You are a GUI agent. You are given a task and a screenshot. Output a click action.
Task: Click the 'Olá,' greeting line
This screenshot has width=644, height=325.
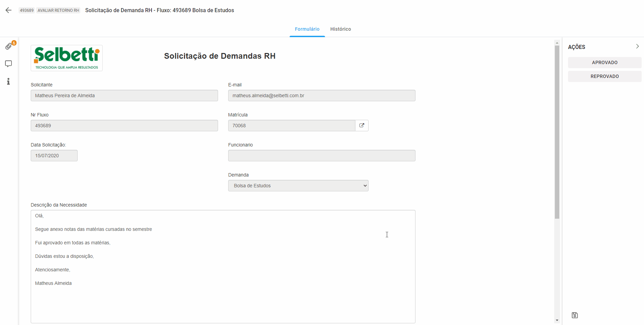tap(39, 216)
